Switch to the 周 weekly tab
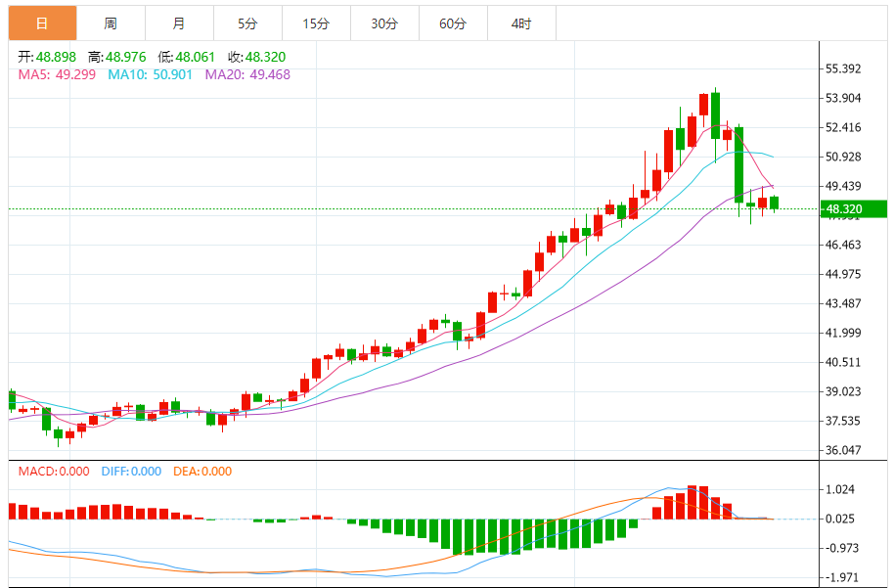This screenshot has width=894, height=588. click(111, 23)
